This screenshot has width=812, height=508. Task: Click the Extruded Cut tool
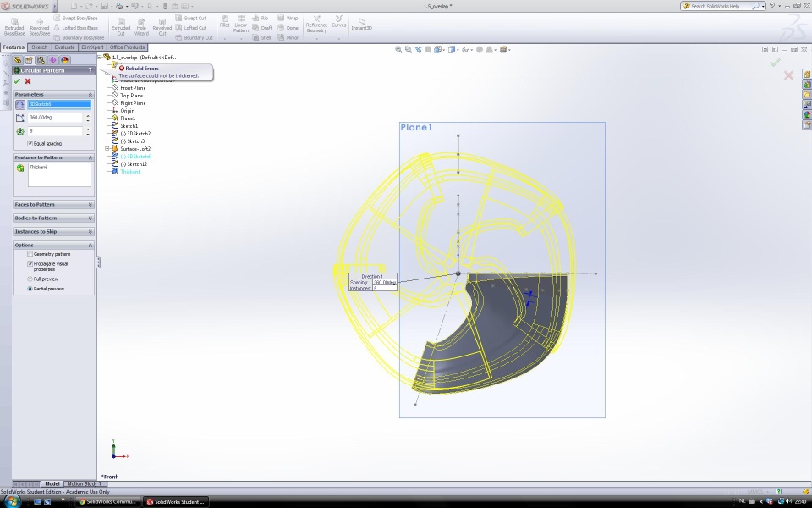[x=121, y=27]
